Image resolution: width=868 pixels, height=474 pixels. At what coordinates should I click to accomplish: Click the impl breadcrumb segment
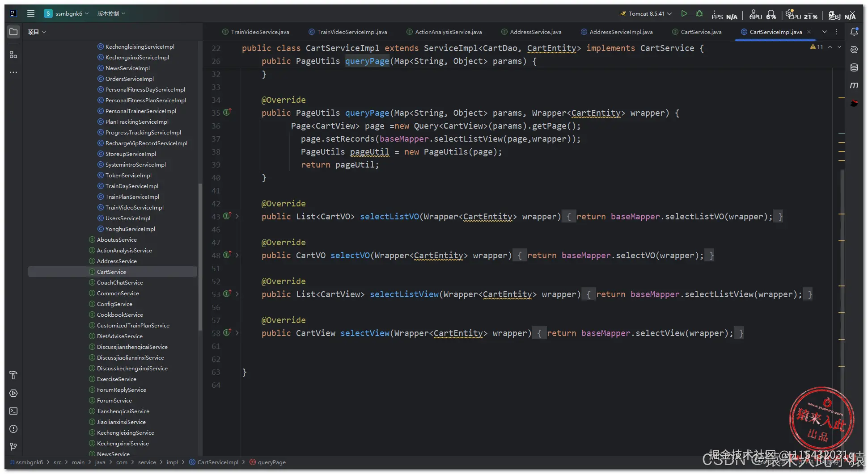click(x=172, y=462)
